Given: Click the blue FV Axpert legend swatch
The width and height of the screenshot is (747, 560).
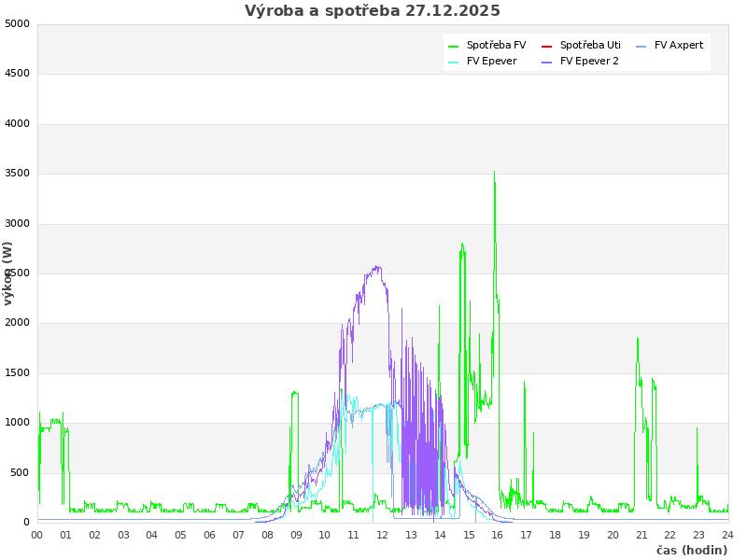Looking at the screenshot, I should pos(641,46).
